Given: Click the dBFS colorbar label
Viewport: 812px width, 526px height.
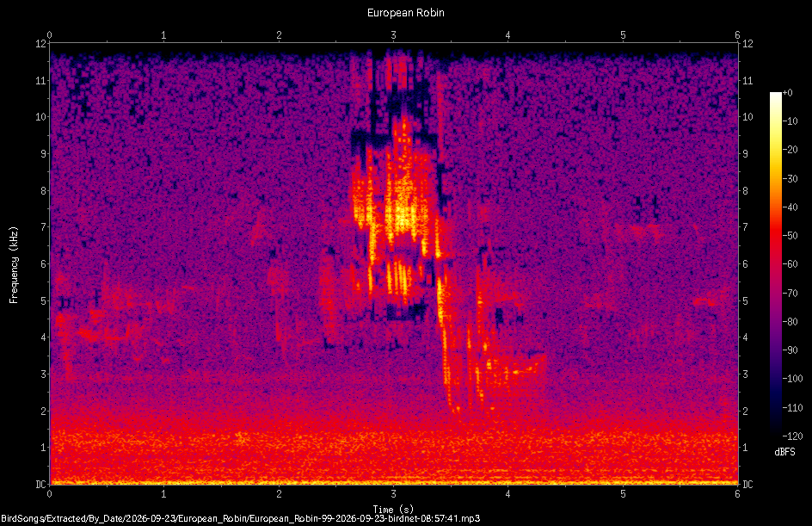Looking at the screenshot, I should click(784, 452).
